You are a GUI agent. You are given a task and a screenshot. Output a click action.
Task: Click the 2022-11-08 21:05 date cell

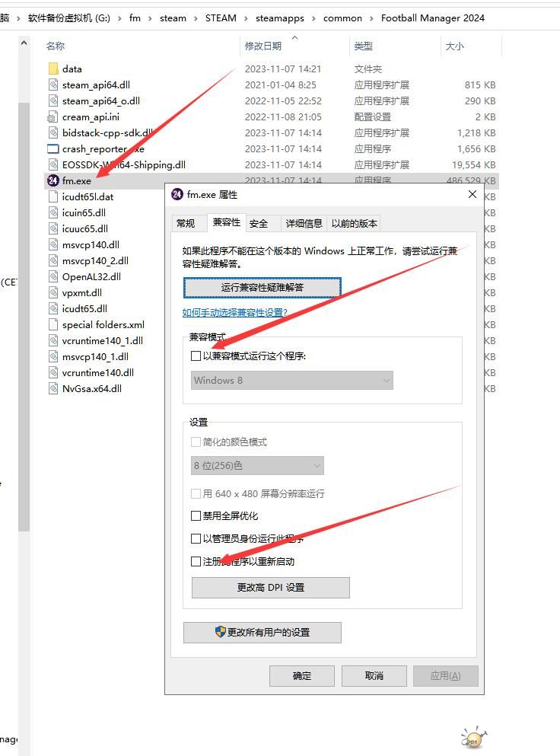pyautogui.click(x=283, y=116)
